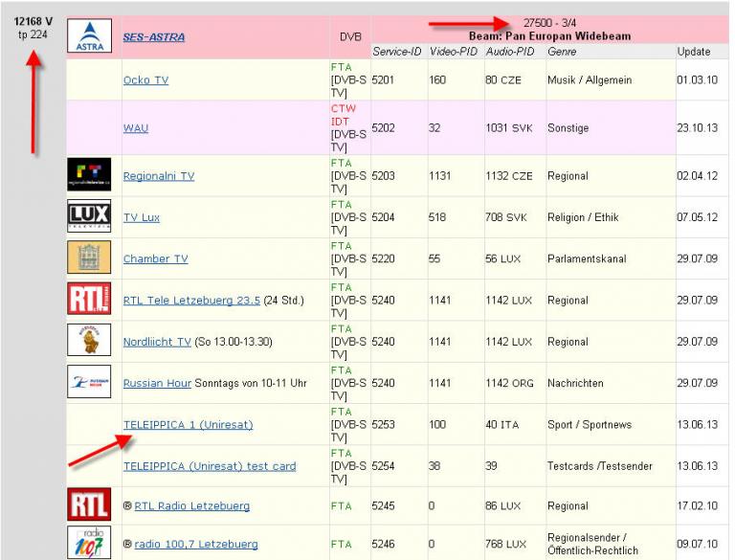Click the RTL Tele Letzebuerg logo
Screen dimensions: 735x560
(89, 300)
